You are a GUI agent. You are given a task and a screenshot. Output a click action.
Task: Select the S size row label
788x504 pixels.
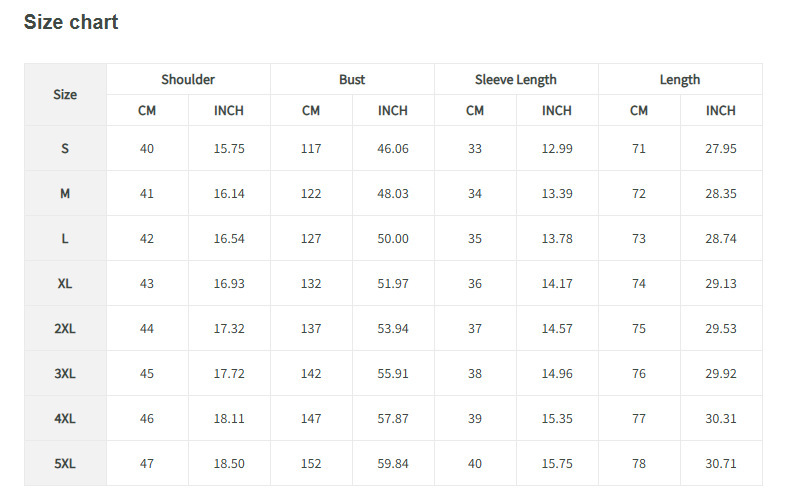(65, 148)
